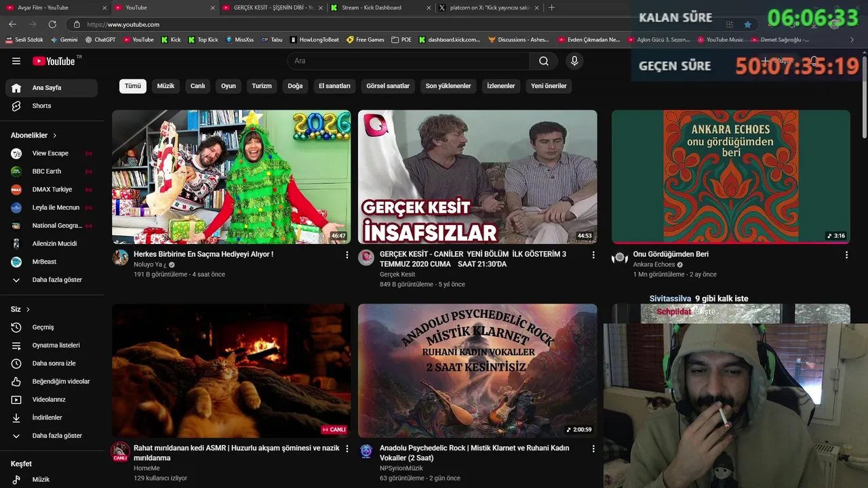
Task: Switch to platcorn on X browser tab
Action: pos(488,7)
